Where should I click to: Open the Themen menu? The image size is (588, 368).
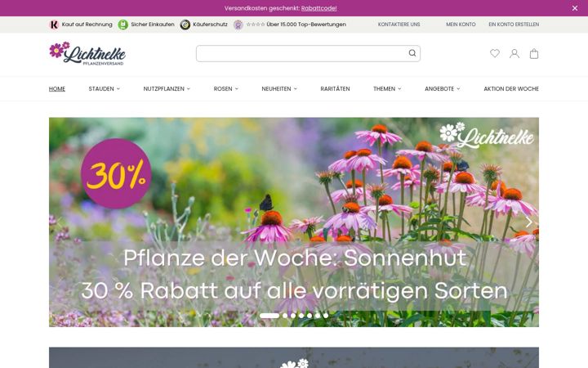click(384, 88)
